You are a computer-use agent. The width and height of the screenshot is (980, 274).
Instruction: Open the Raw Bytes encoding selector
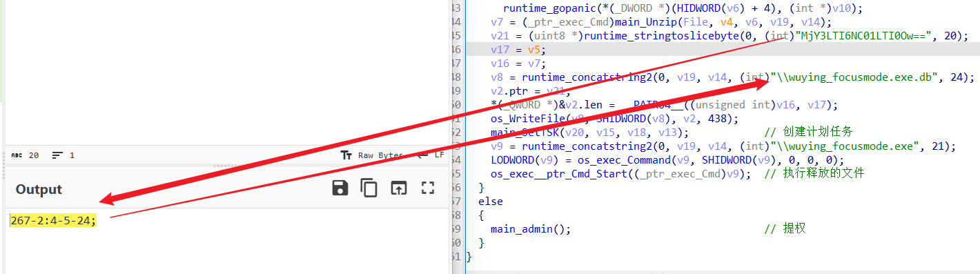pyautogui.click(x=380, y=155)
